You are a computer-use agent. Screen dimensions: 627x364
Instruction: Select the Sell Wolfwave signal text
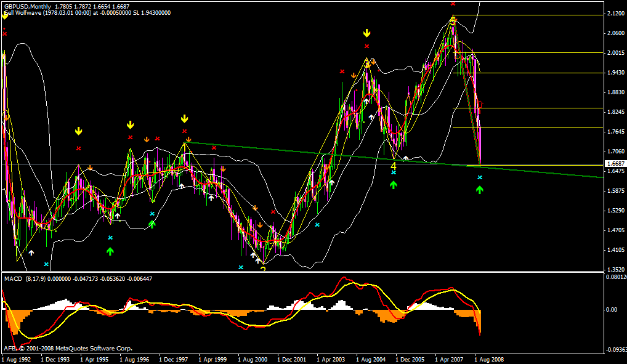pos(86,12)
